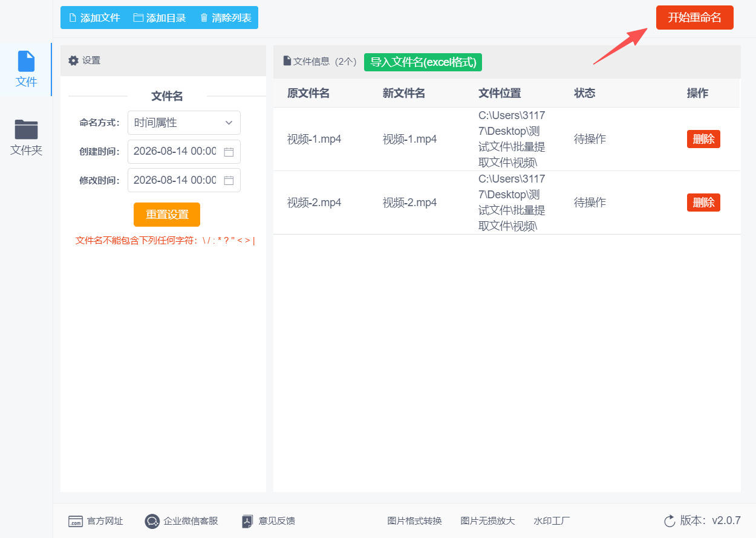Image resolution: width=756 pixels, height=538 pixels.
Task: Open the 命名方式 dropdown showing 时间属性
Action: pyautogui.click(x=184, y=123)
